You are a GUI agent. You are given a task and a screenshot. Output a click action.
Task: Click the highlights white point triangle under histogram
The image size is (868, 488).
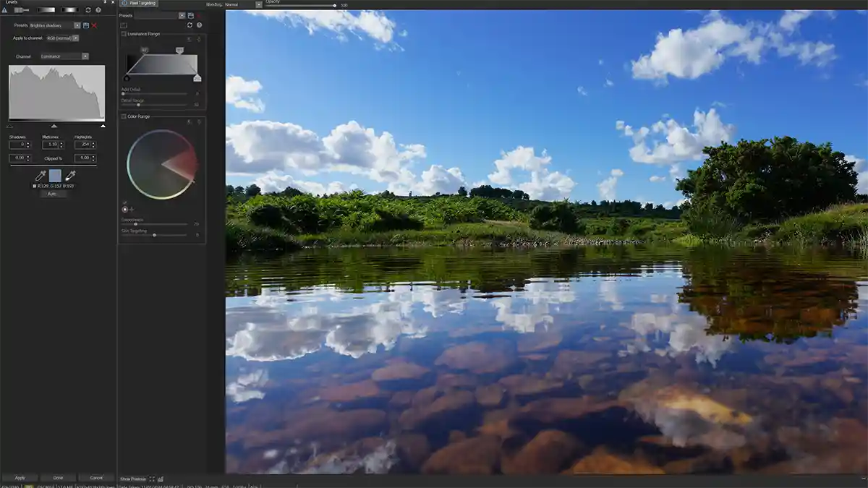coord(103,126)
